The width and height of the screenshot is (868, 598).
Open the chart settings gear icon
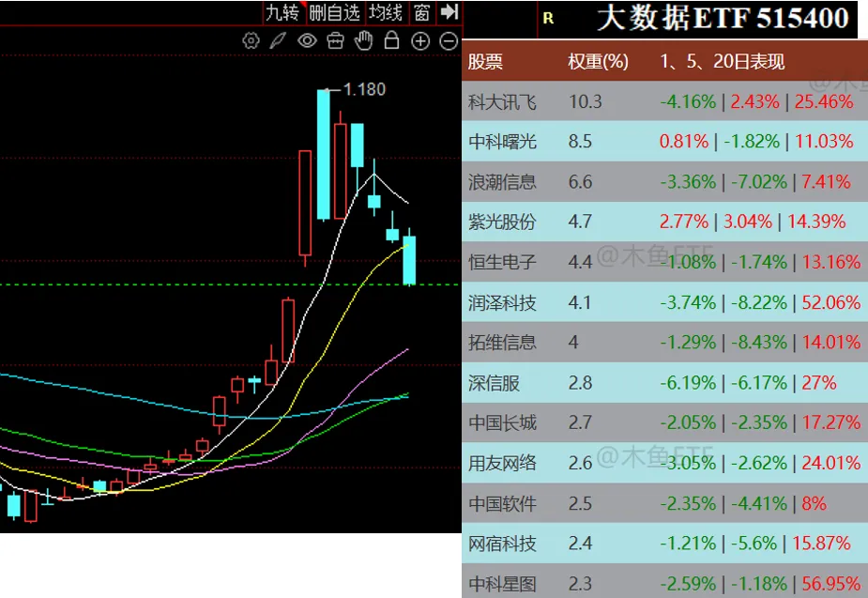coord(251,41)
